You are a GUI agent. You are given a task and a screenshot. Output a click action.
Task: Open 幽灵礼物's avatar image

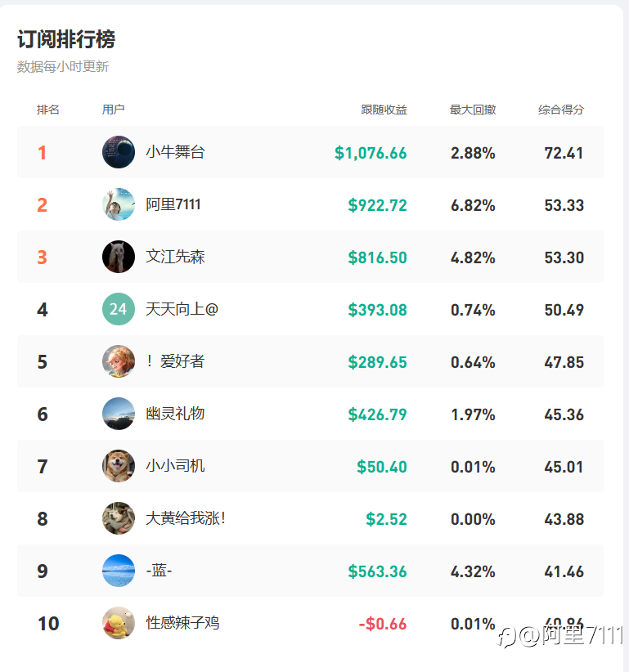click(119, 414)
